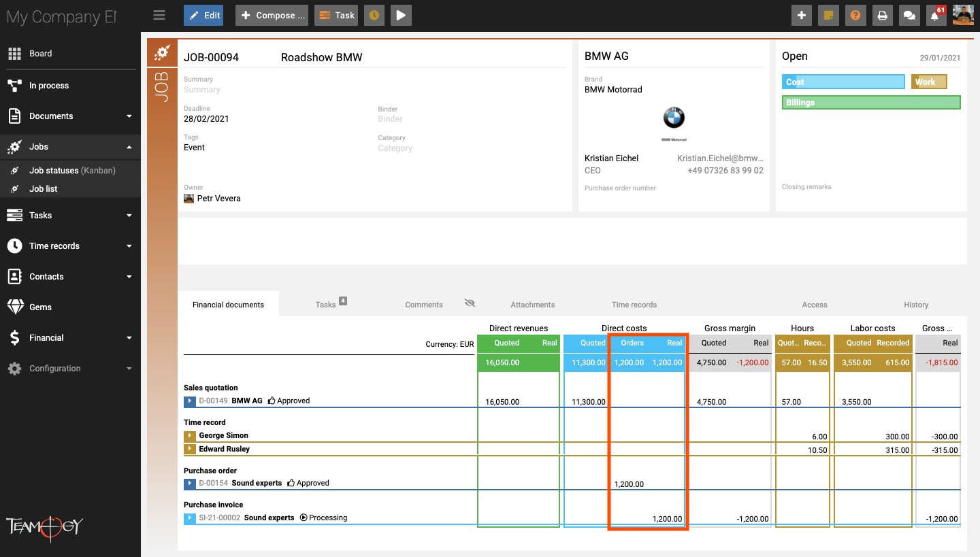980x557 pixels.
Task: Expand purchase order D-00154 row
Action: point(190,484)
